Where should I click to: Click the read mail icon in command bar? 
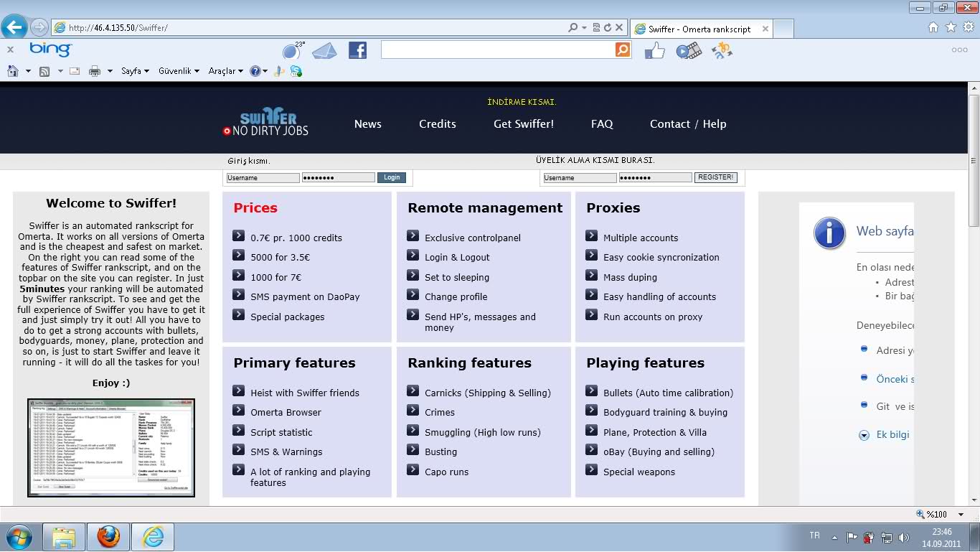(74, 71)
